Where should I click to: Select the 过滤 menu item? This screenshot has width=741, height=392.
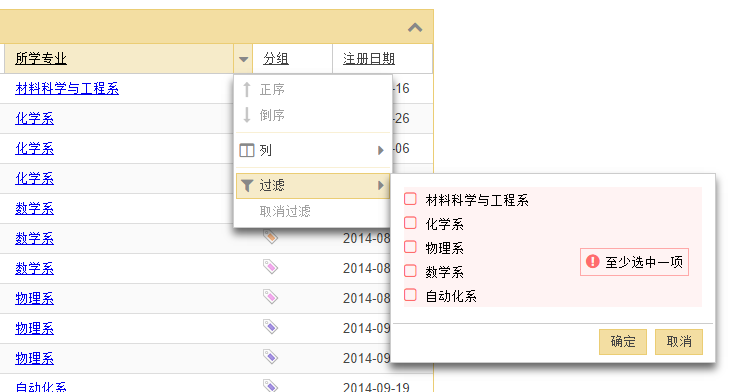[x=313, y=185]
